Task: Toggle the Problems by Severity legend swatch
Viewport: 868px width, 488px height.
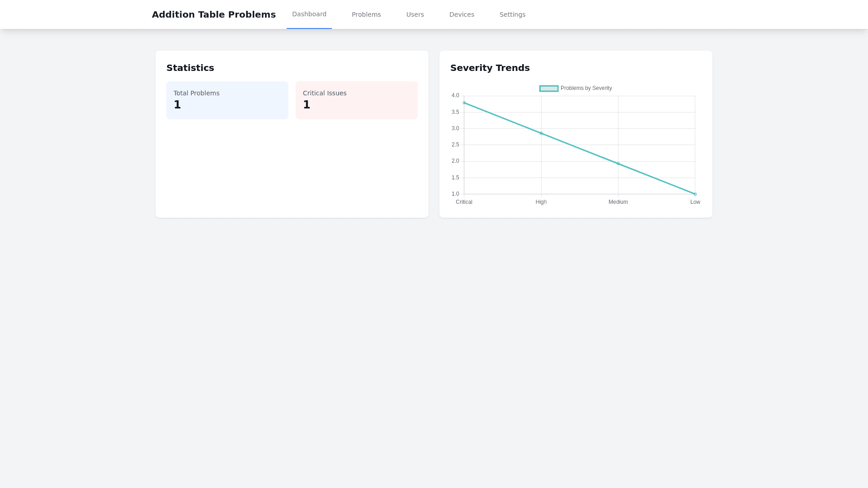Action: [x=549, y=89]
